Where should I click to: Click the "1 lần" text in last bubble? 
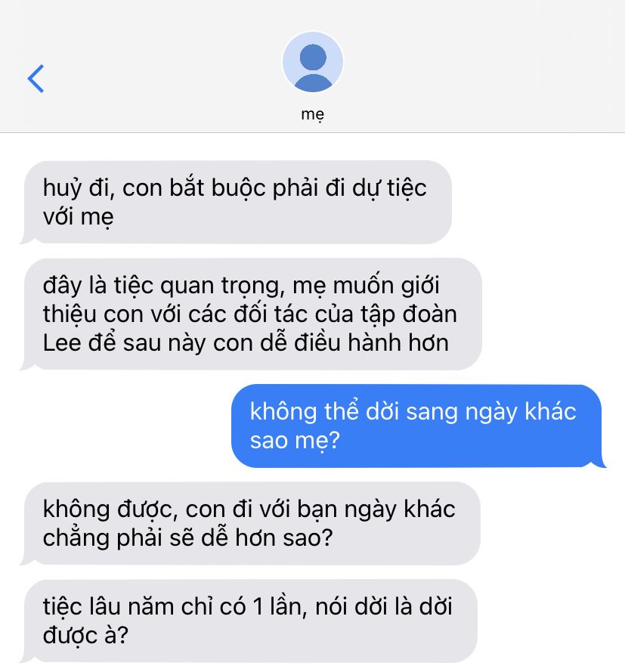tap(280, 607)
